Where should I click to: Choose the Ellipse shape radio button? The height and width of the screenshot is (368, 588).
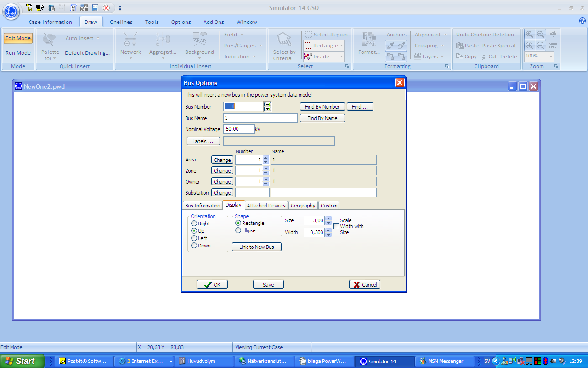[x=238, y=230]
